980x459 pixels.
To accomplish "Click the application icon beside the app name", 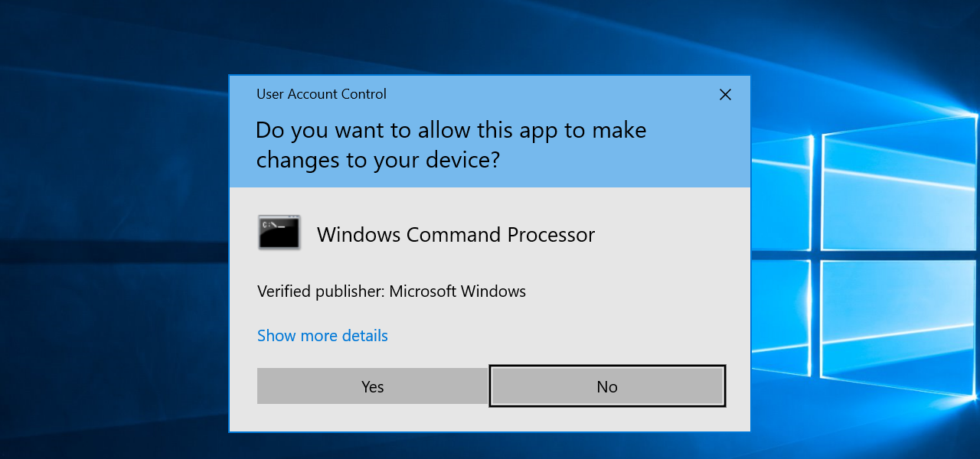I will click(278, 232).
